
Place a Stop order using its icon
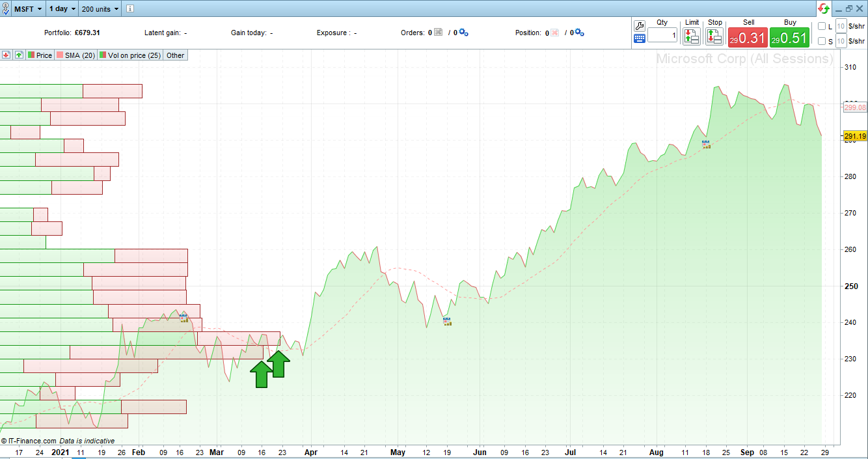pyautogui.click(x=714, y=36)
